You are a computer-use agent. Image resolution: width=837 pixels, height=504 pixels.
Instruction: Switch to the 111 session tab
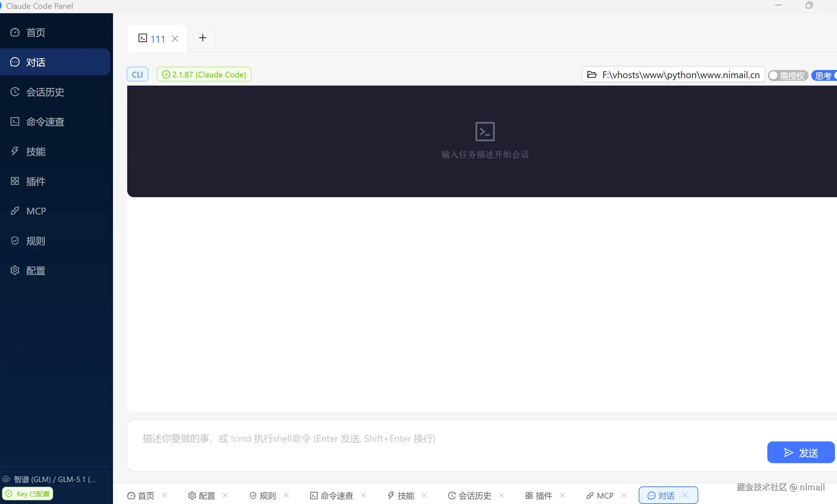(x=157, y=39)
